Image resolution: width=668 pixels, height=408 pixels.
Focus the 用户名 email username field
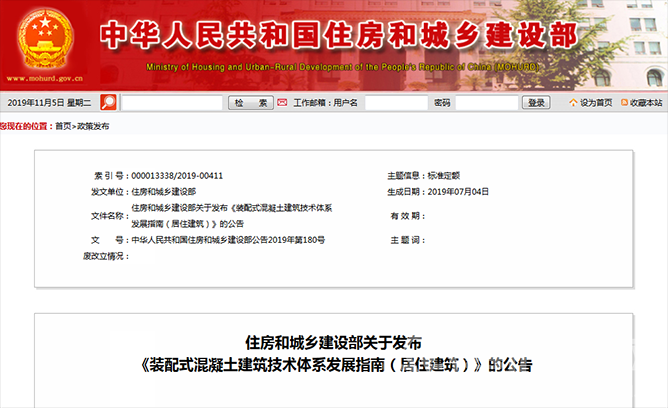click(397, 103)
